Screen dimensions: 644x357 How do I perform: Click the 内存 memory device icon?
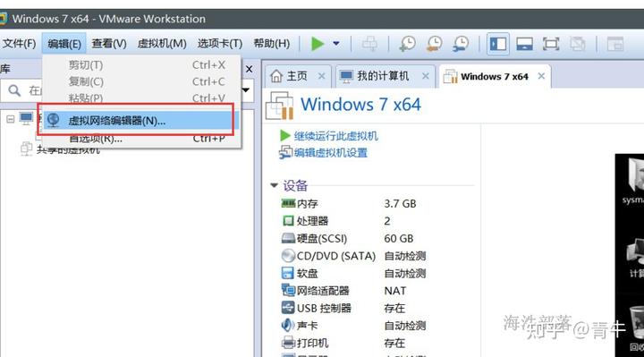[x=288, y=203]
